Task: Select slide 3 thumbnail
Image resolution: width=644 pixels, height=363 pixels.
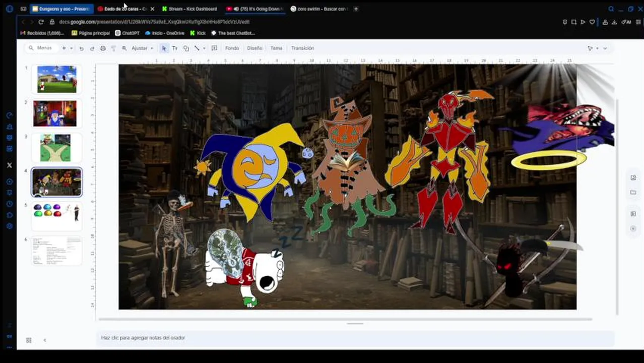Action: click(55, 148)
